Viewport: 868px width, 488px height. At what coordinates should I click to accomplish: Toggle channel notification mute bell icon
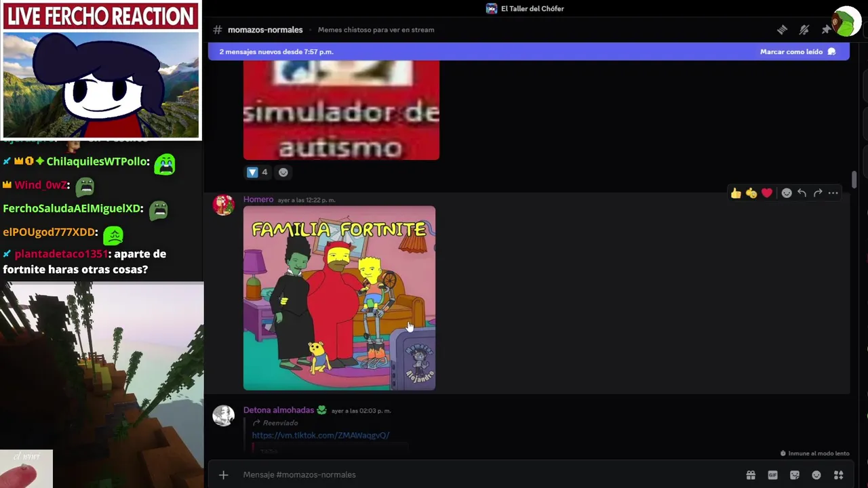[804, 30]
